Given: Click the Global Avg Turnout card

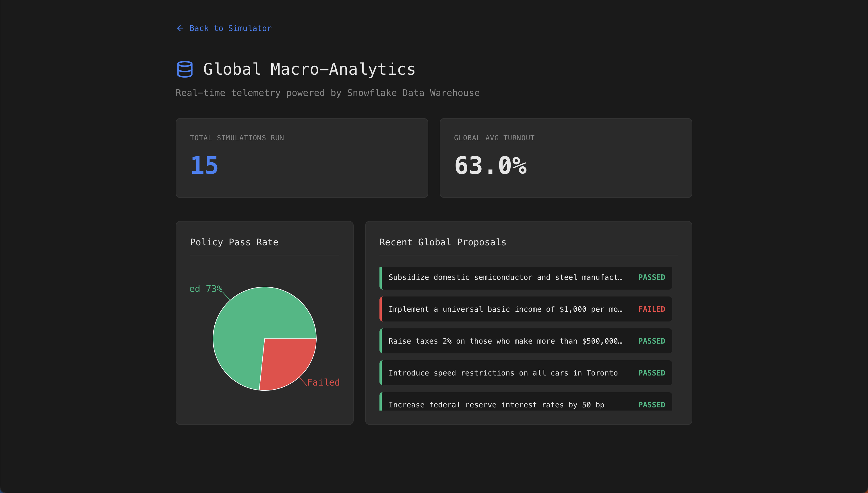Looking at the screenshot, I should tap(565, 158).
